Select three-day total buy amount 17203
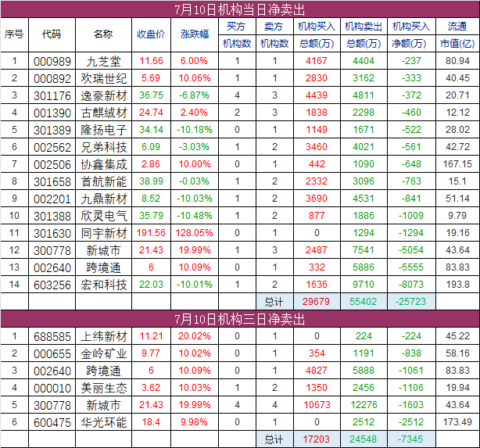480x448 pixels. [x=317, y=439]
